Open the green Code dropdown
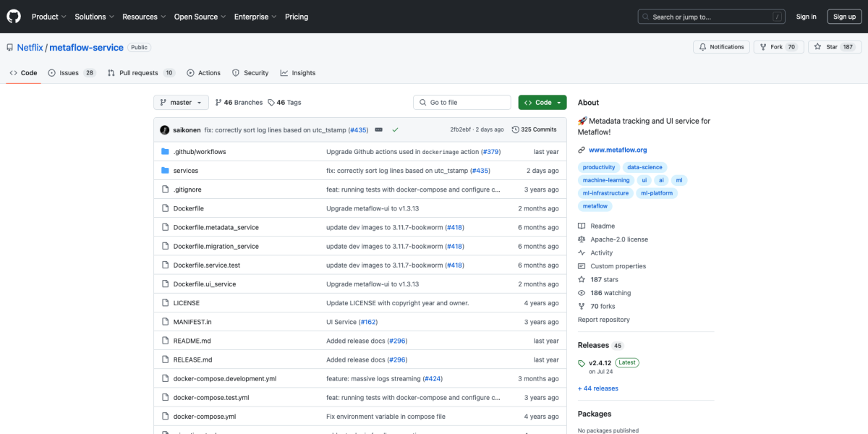 [542, 102]
